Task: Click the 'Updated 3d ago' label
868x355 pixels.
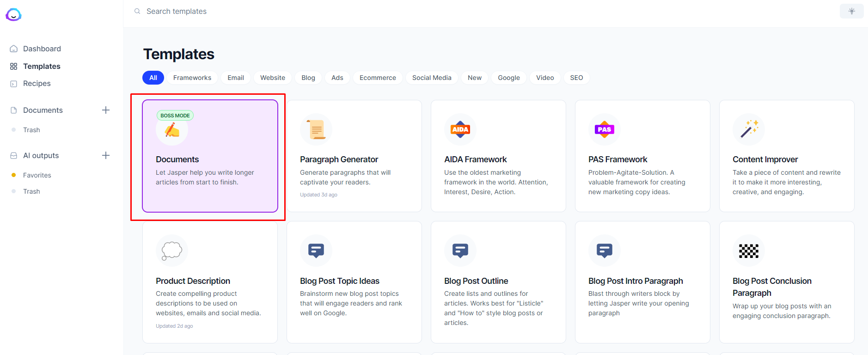Action: pyautogui.click(x=318, y=195)
